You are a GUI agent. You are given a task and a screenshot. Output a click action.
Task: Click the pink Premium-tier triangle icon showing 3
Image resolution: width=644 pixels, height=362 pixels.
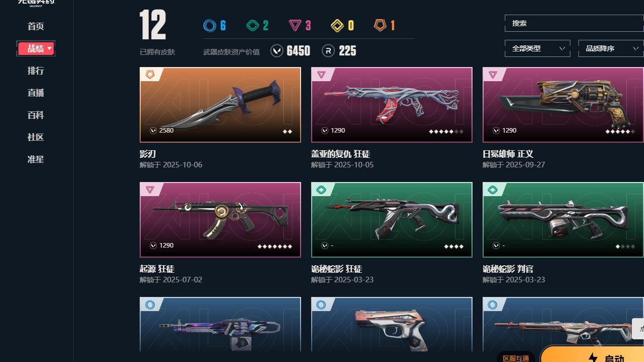click(295, 25)
